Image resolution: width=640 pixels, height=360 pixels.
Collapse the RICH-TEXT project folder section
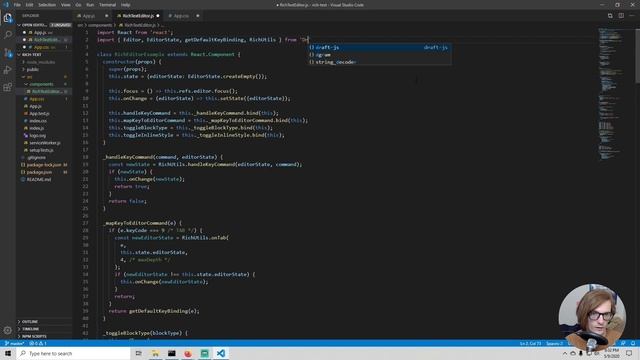coord(44,55)
